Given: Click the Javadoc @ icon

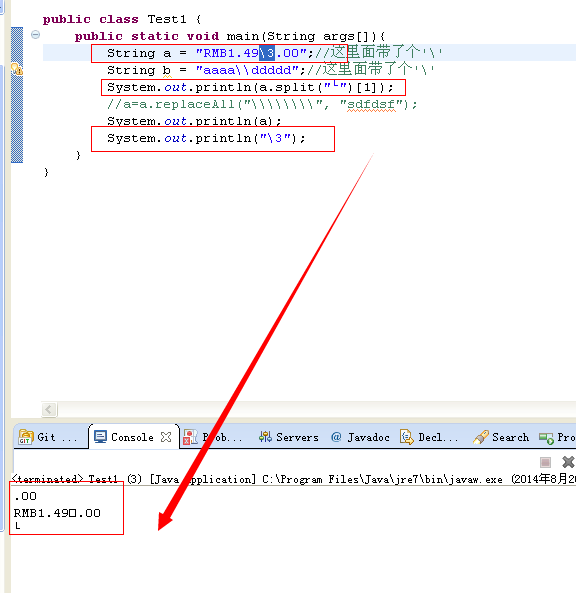Looking at the screenshot, I should (x=336, y=437).
